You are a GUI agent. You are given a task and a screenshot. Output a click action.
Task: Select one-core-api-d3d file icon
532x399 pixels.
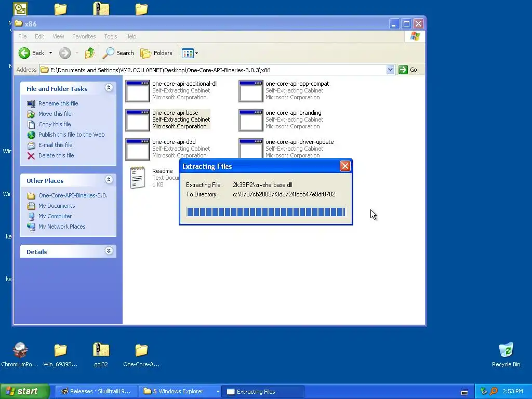(137, 149)
